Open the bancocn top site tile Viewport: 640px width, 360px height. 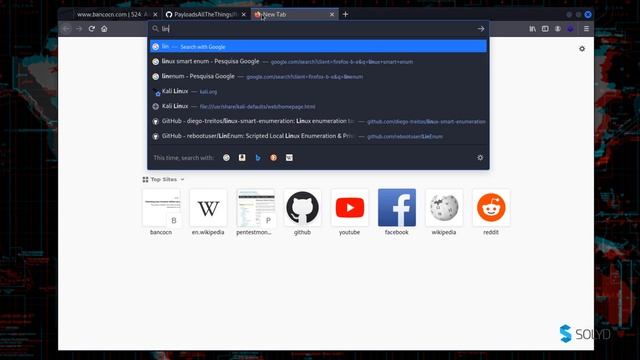(161, 212)
